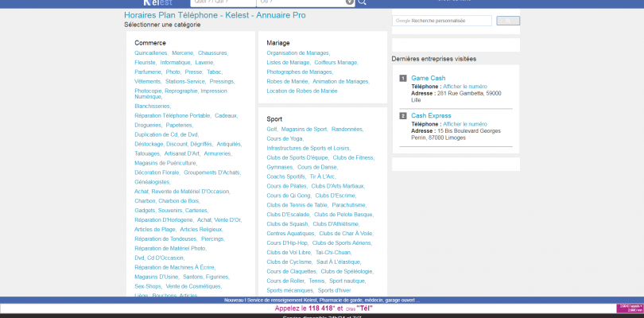Show the phone number for Game Cash
The image size is (644, 318).
[464, 86]
